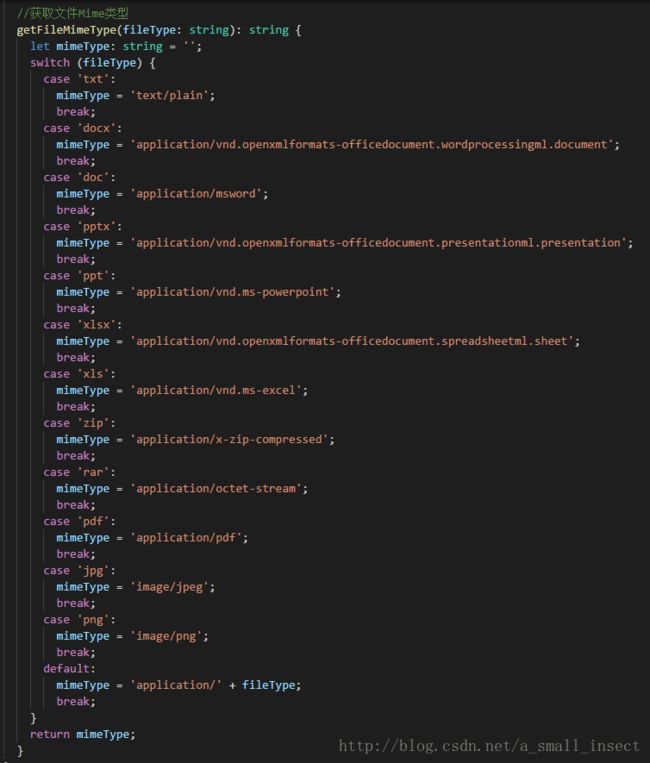Select the spreadsheetml.sheet MIME string
650x763 pixels.
[352, 341]
